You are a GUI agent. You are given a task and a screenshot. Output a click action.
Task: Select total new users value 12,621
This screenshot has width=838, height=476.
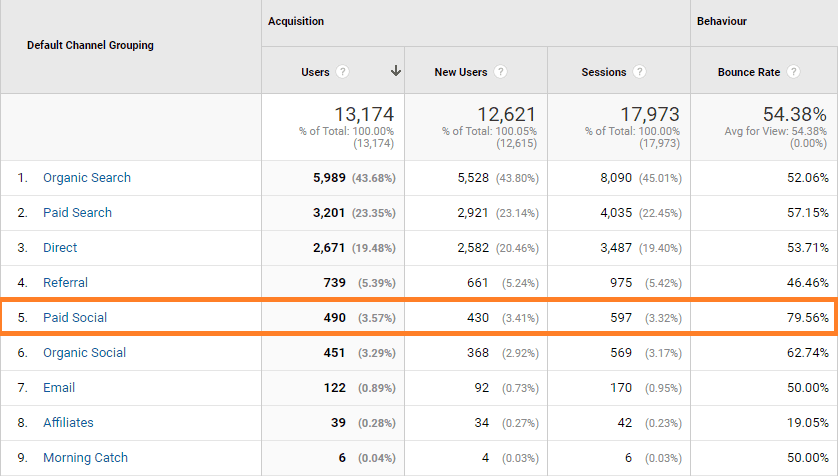click(x=506, y=114)
